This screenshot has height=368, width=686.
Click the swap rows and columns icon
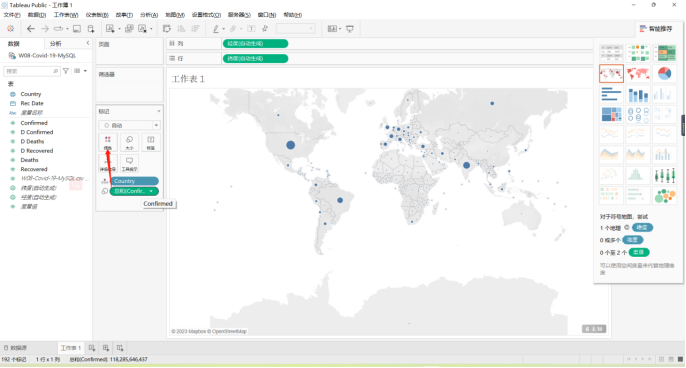tap(167, 29)
